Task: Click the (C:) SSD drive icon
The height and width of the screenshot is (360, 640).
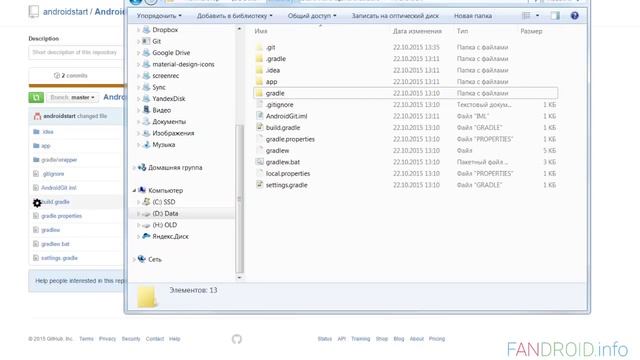Action: 146,202
